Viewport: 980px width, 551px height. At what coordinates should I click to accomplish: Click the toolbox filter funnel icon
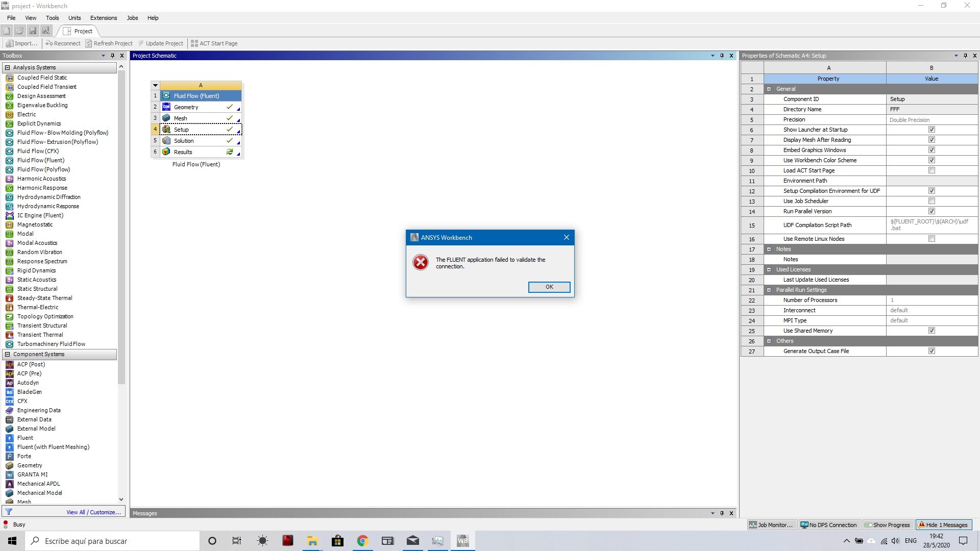[9, 512]
